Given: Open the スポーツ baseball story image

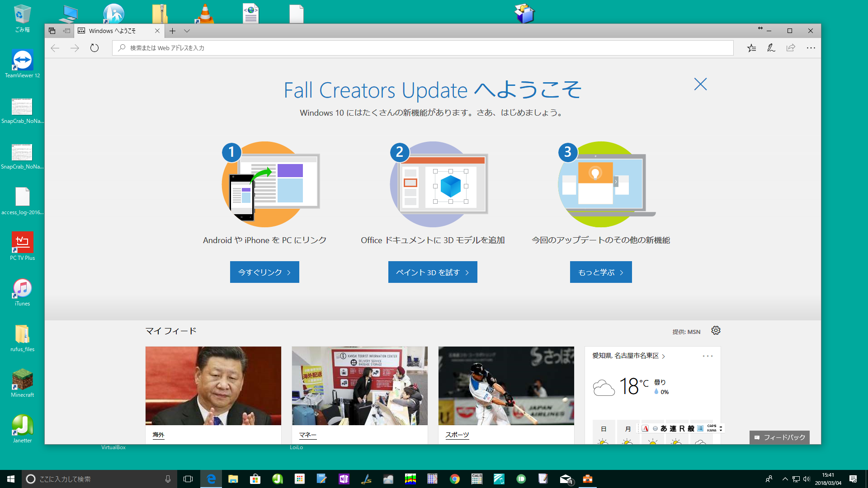Looking at the screenshot, I should (x=506, y=386).
